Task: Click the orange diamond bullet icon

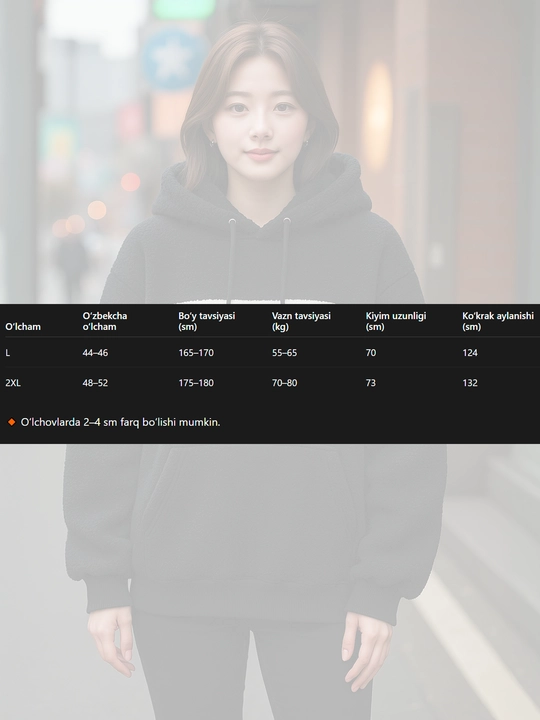Action: pos(11,422)
